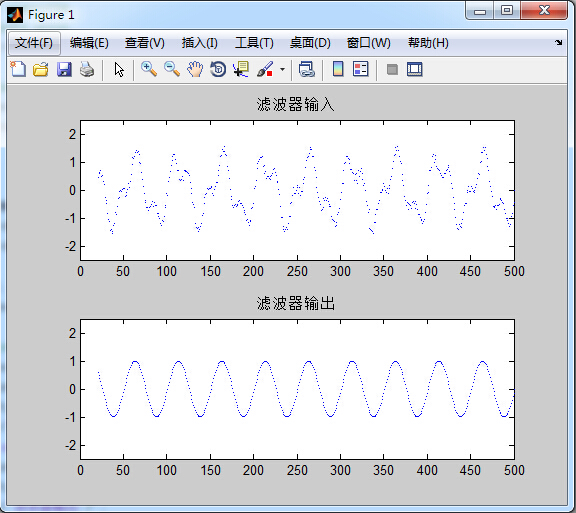Open a file with the folder icon
The image size is (576, 513).
pos(41,69)
